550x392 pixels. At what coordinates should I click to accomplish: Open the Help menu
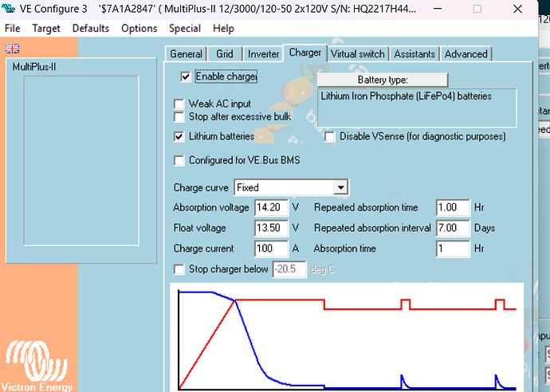[x=223, y=29]
